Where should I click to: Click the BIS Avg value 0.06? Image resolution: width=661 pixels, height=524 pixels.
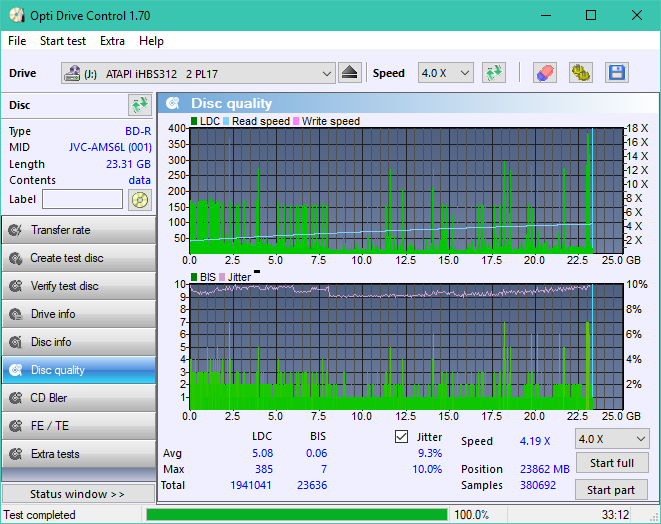point(317,453)
